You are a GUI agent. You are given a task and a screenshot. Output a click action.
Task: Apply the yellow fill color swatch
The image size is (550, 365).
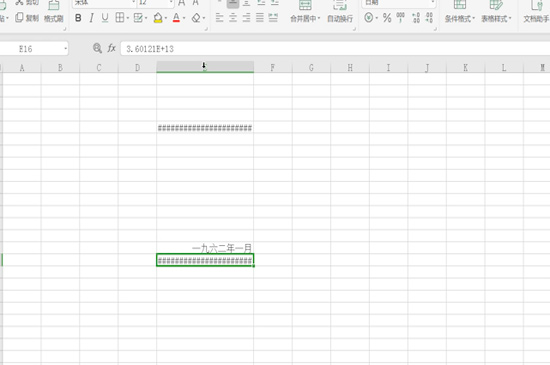(158, 18)
